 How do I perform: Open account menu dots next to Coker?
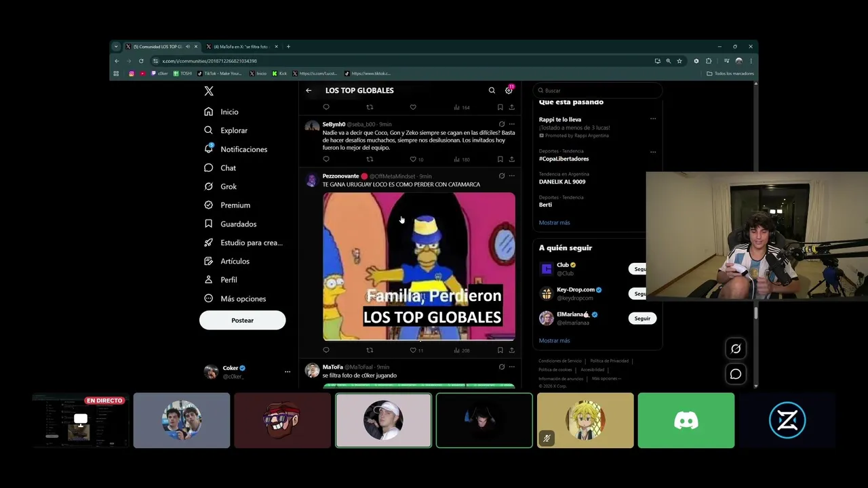pos(288,371)
